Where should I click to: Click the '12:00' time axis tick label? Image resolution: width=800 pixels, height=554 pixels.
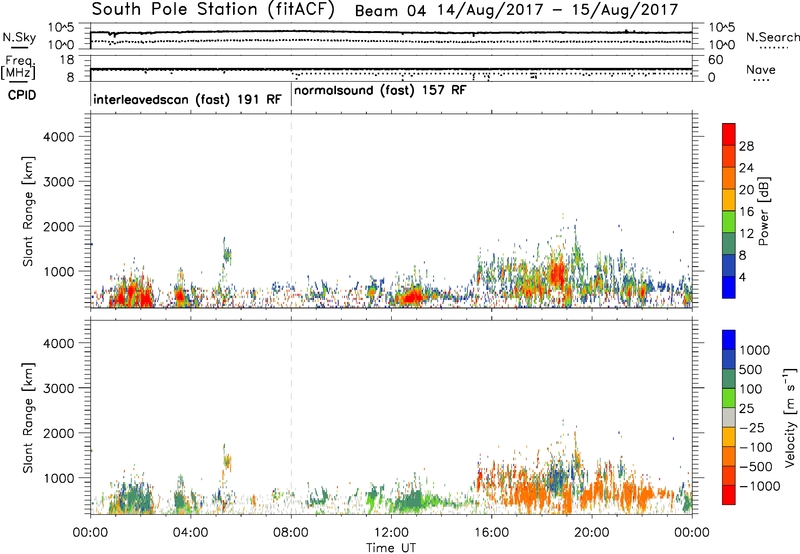391,533
